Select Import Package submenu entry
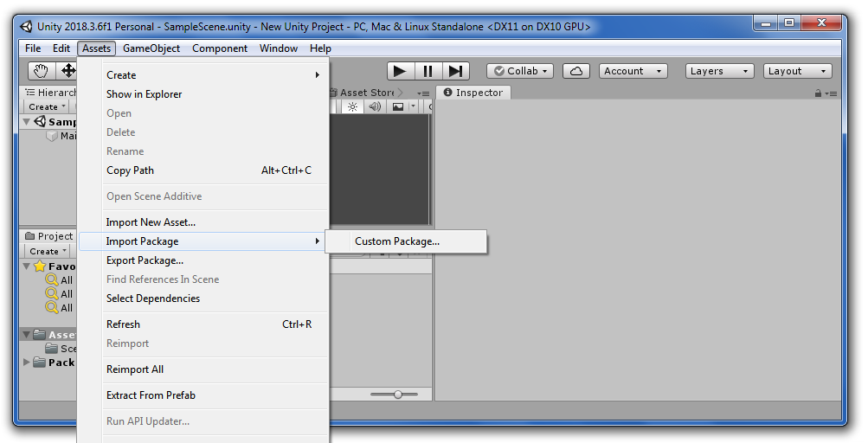The height and width of the screenshot is (443, 868). 203,241
